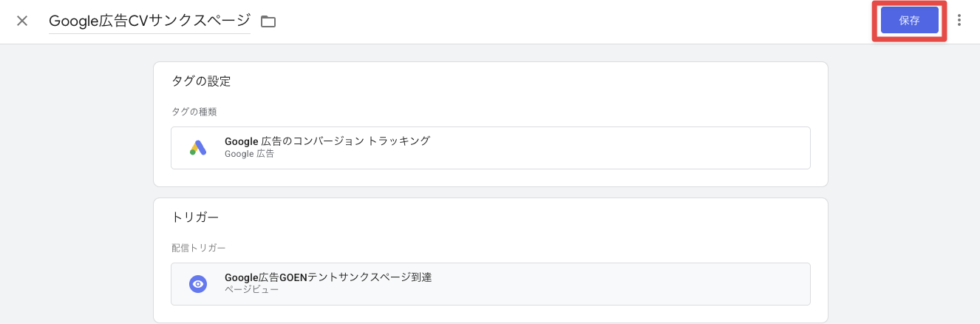Open Google 広告のコンバージョン トラッキング tag type
The width and height of the screenshot is (980, 324).
327,141
